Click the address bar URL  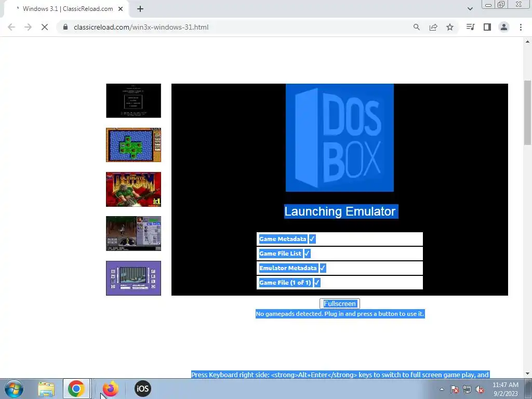pyautogui.click(x=141, y=27)
